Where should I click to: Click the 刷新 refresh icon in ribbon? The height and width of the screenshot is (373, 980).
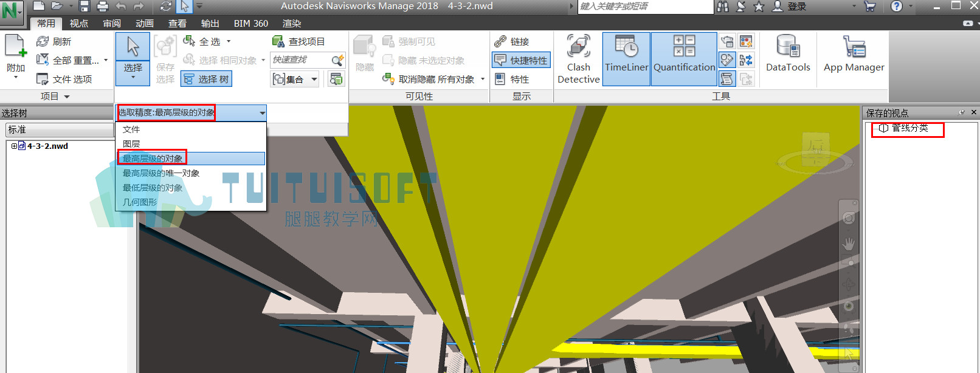(43, 41)
